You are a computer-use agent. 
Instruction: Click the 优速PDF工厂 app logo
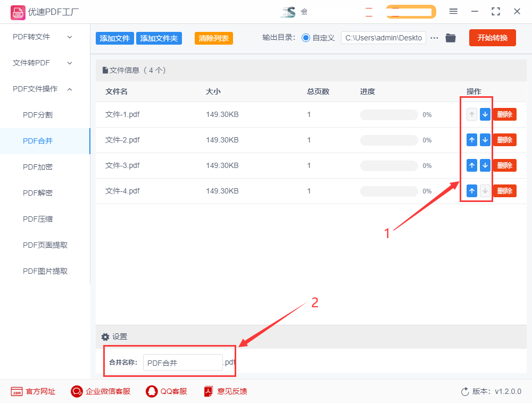pyautogui.click(x=18, y=13)
